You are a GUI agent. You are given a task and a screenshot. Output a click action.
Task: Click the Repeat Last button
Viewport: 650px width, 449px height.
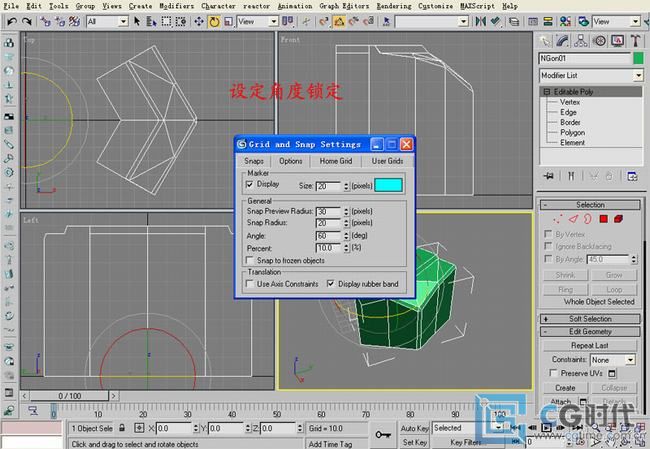[589, 345]
